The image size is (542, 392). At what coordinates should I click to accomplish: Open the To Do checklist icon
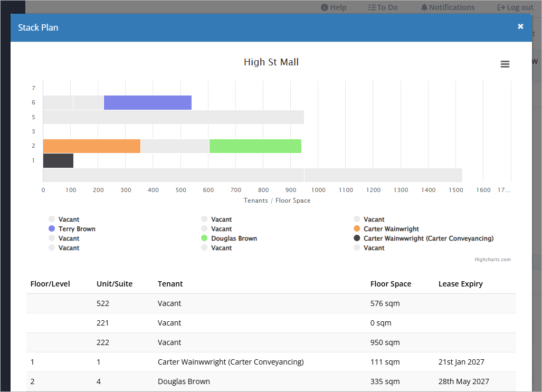click(372, 7)
